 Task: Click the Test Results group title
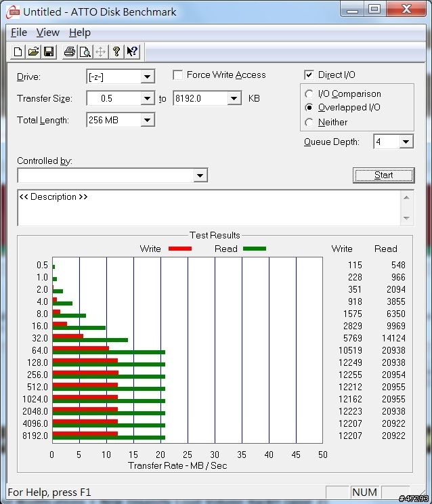pos(215,235)
